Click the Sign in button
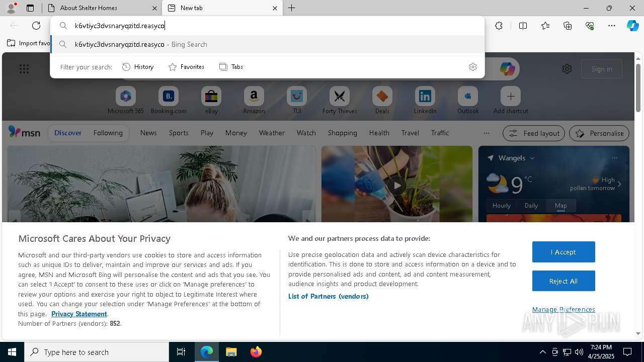644x362 pixels. [602, 69]
